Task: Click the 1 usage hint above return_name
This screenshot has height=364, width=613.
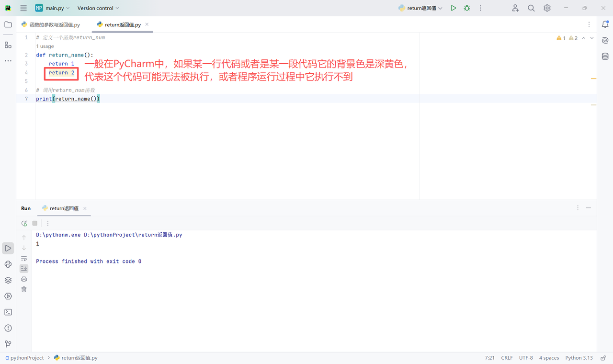Action: click(45, 46)
